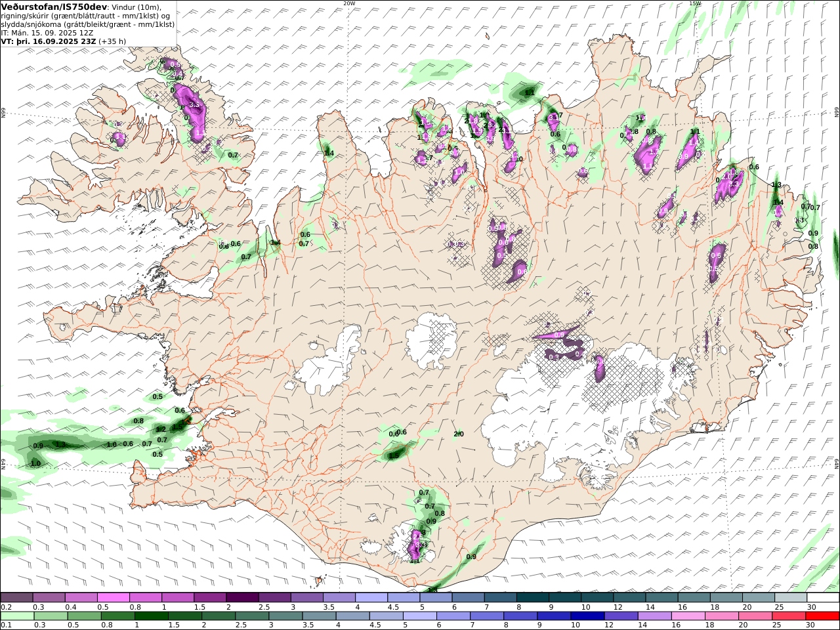
Task: Pick the bright red swatch ending the rain scale
Action: [x=821, y=616]
